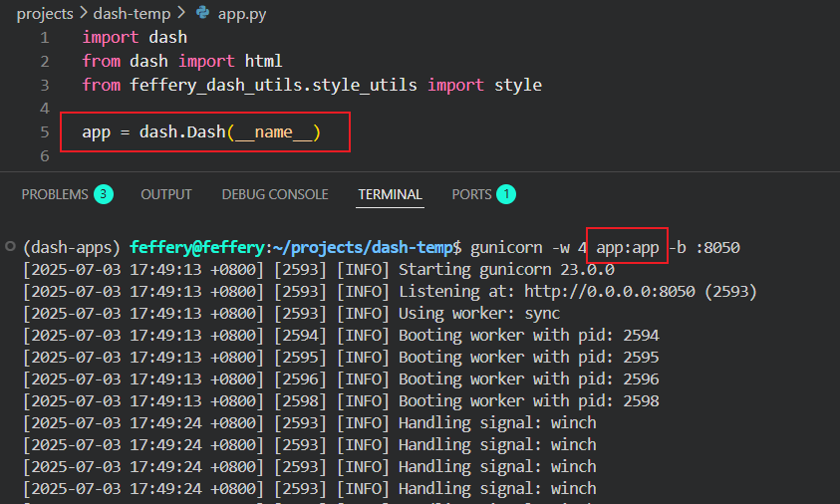This screenshot has height=504, width=840.
Task: Click 'app:app' in the gunicorn command
Action: tap(628, 247)
